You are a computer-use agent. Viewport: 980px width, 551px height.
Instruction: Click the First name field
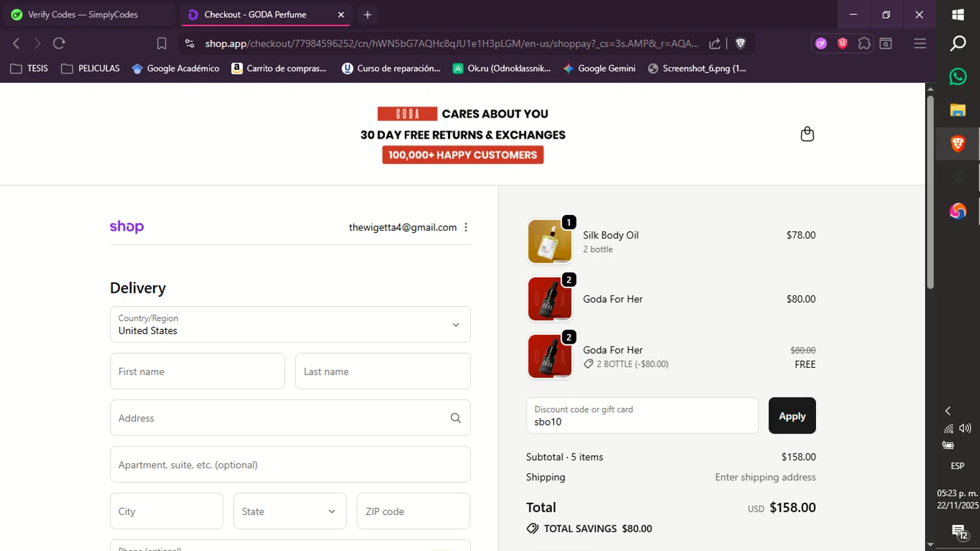click(x=197, y=371)
